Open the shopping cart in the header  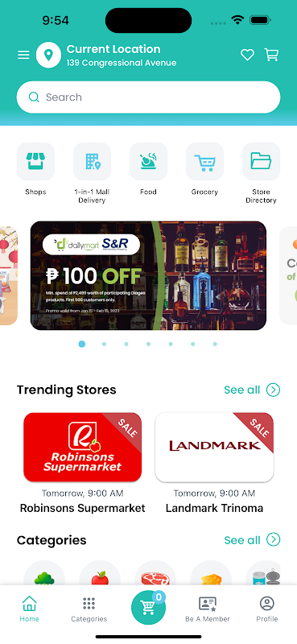click(271, 55)
